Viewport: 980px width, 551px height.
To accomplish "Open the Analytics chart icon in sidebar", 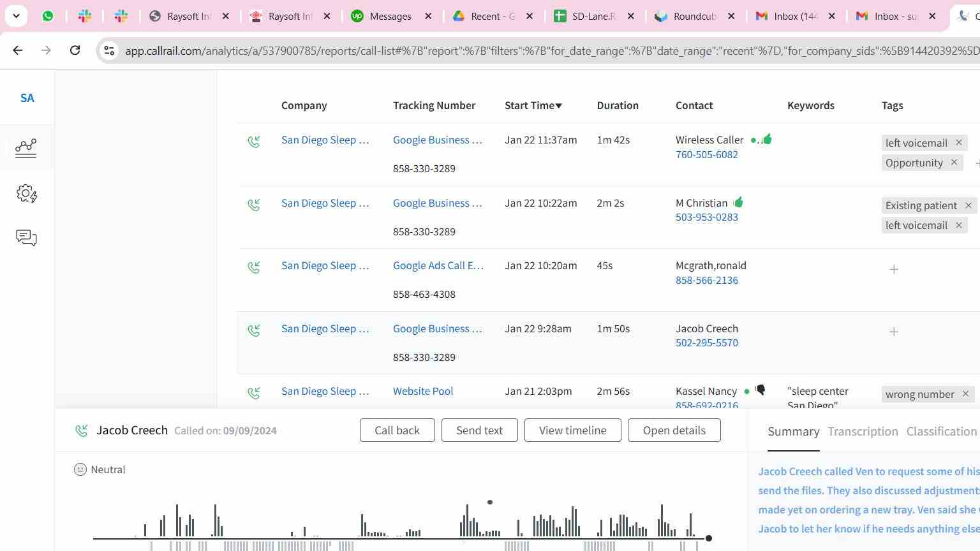I will tap(26, 148).
